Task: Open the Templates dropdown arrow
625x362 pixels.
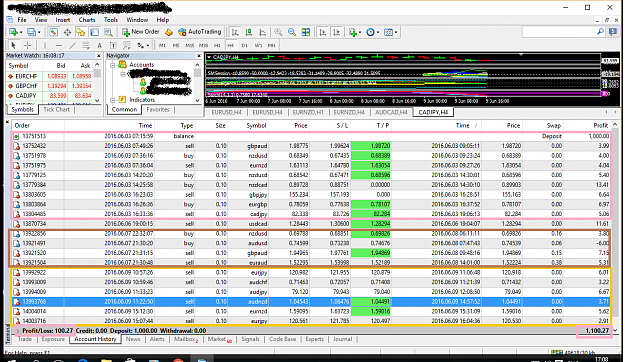Action: coord(395,32)
